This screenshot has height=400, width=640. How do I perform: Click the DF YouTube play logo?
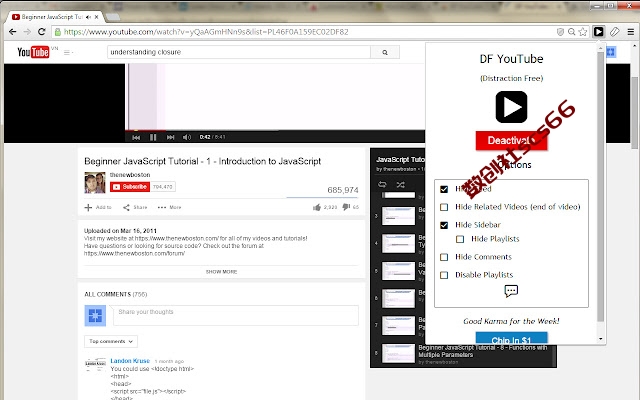pyautogui.click(x=511, y=107)
